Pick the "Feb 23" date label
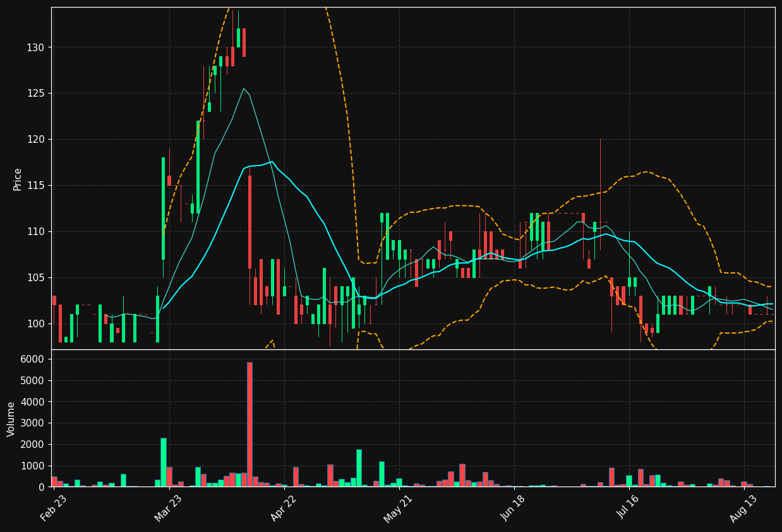782x532 pixels. tap(53, 508)
